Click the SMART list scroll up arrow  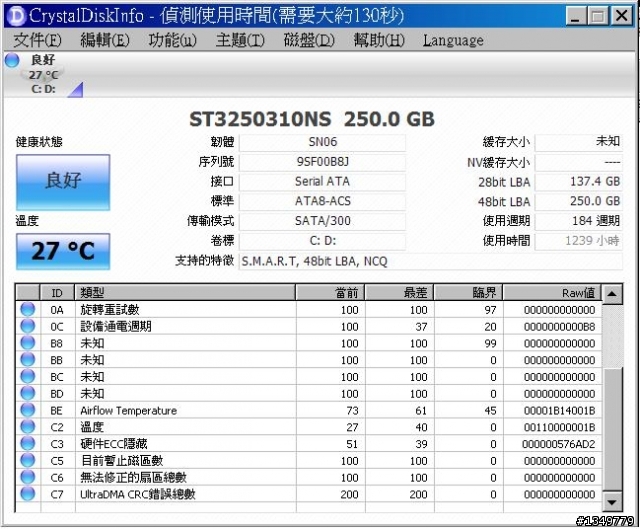(x=612, y=294)
